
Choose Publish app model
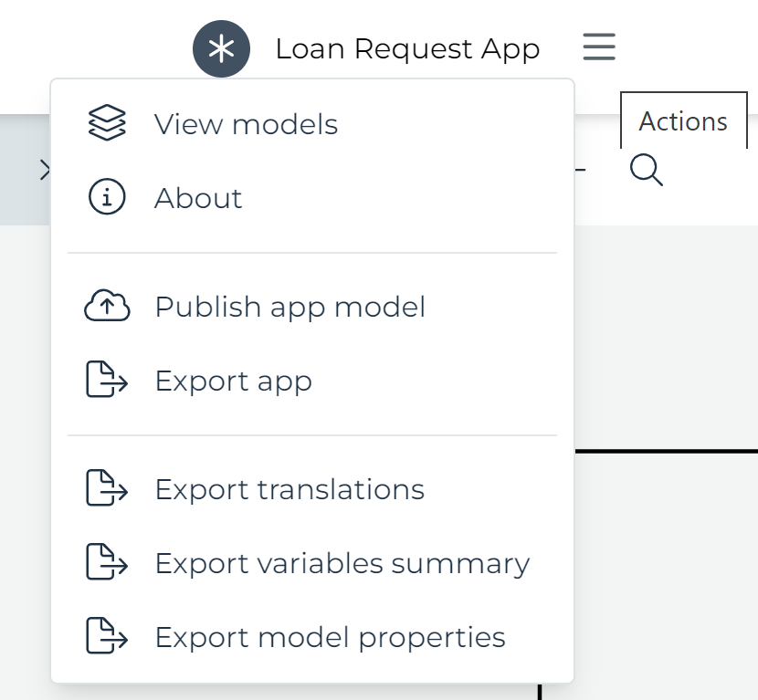pyautogui.click(x=290, y=307)
